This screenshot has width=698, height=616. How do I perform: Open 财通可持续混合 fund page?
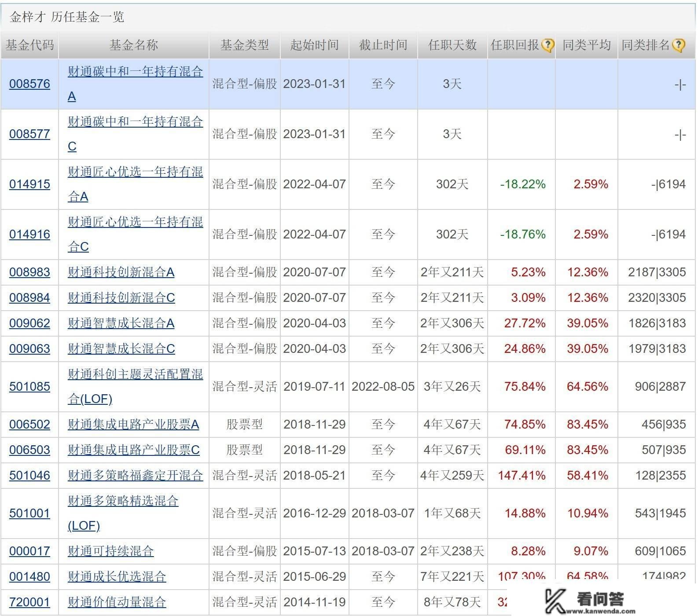tap(110, 551)
